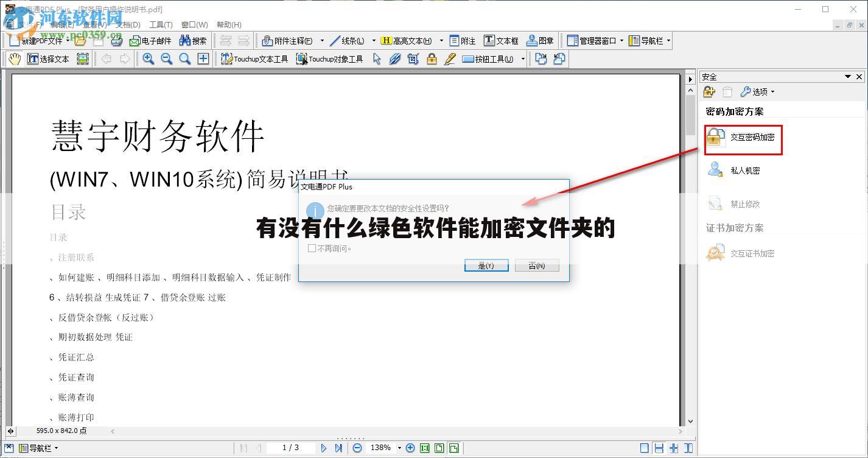Open the Document (文档) menu
This screenshot has width=868, height=458.
(x=127, y=25)
